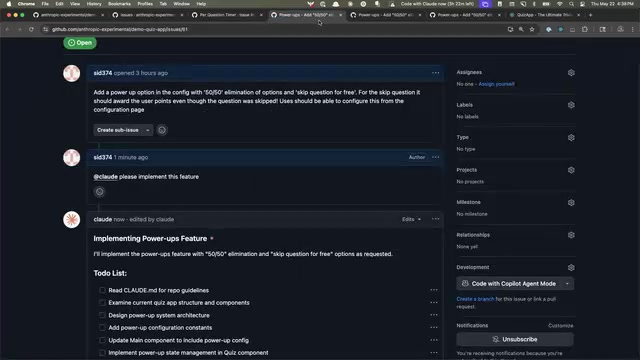Switch to the Per Question Timer tab
The image size is (640, 360).
coord(226,15)
